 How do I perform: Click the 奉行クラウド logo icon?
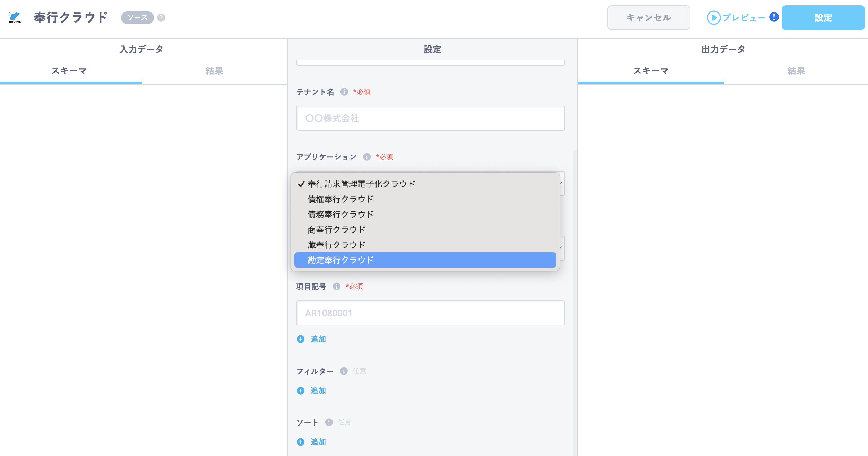15,17
